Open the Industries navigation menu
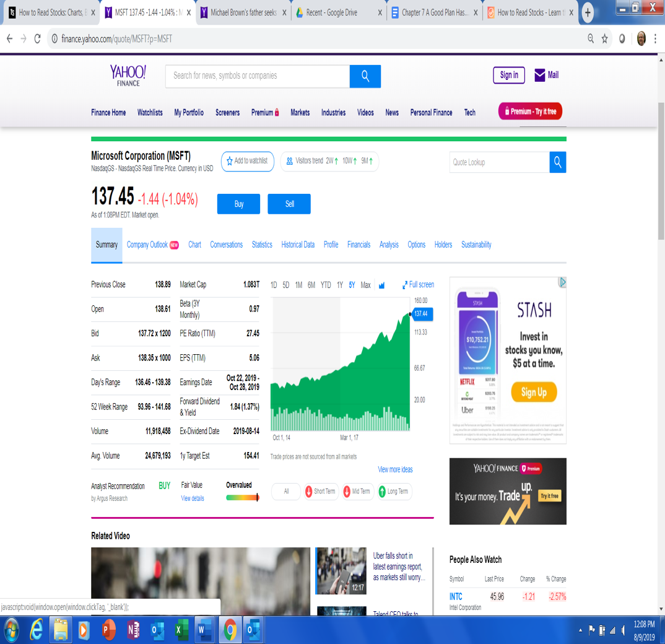The width and height of the screenshot is (665, 644). pyautogui.click(x=333, y=113)
